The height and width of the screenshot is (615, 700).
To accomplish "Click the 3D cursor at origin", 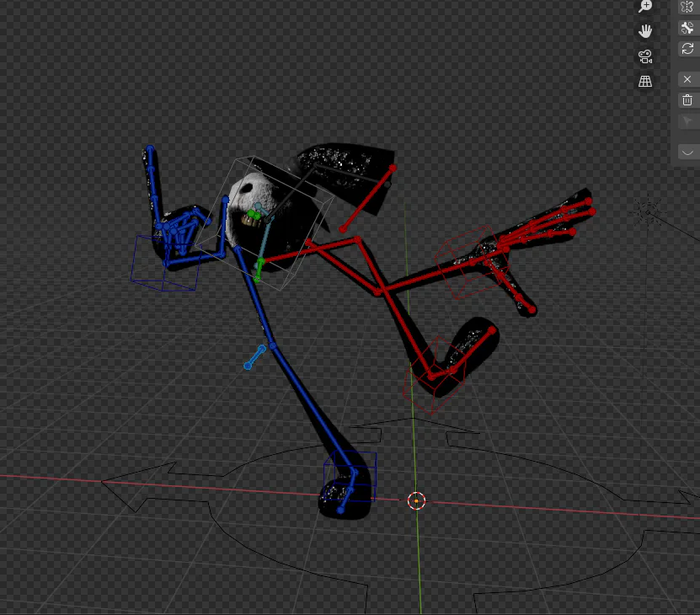I will [416, 501].
